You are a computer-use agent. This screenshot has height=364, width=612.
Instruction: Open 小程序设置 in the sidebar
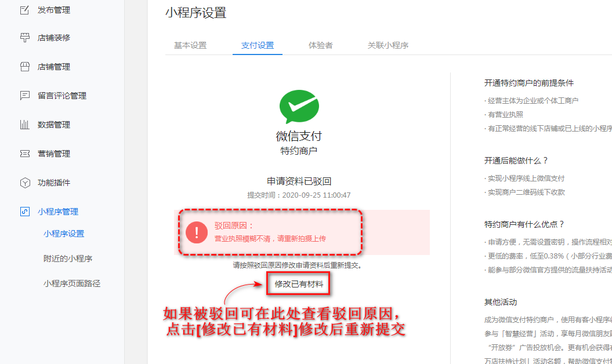point(64,234)
